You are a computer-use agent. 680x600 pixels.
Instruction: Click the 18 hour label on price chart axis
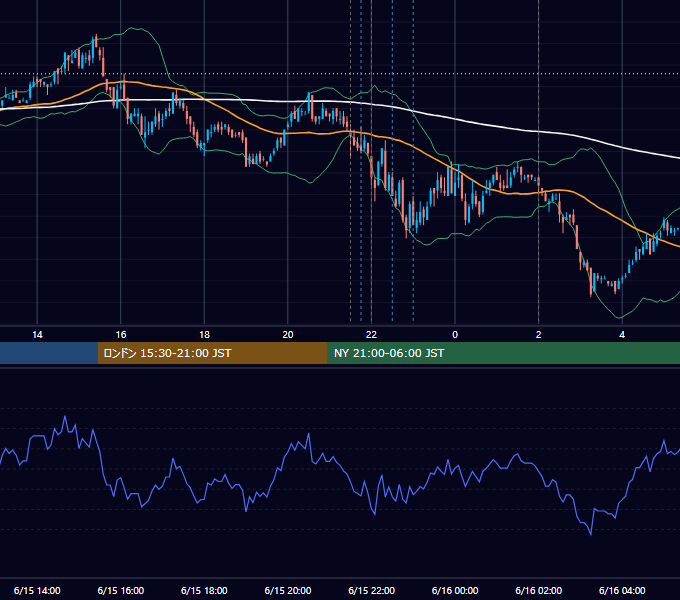click(204, 335)
